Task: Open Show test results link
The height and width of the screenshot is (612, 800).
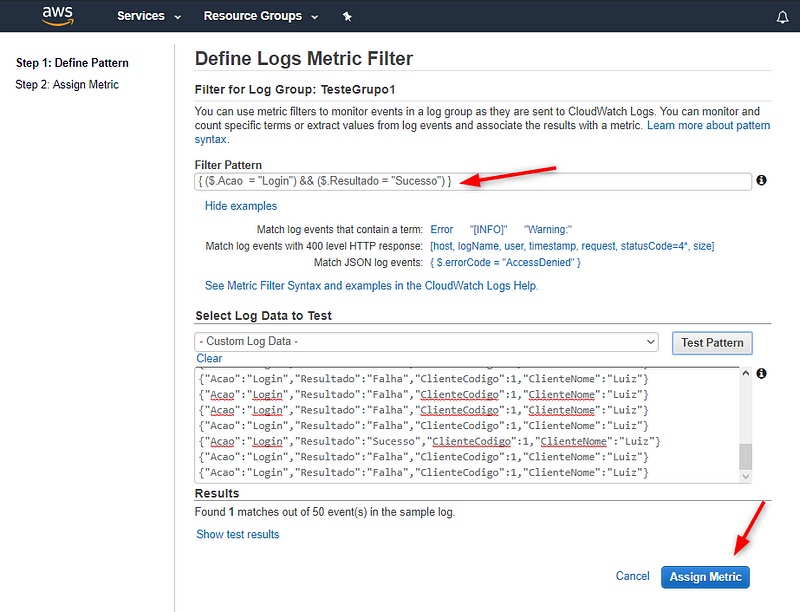Action: point(238,534)
